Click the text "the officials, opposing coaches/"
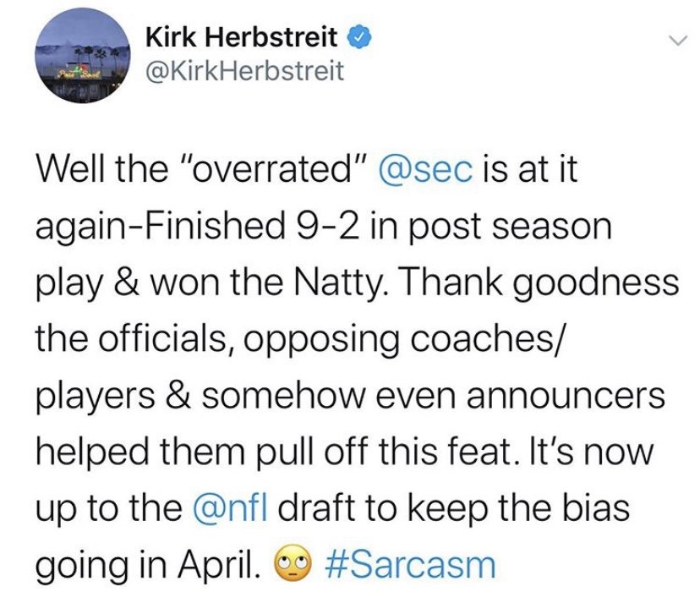The image size is (700, 603). point(298,340)
